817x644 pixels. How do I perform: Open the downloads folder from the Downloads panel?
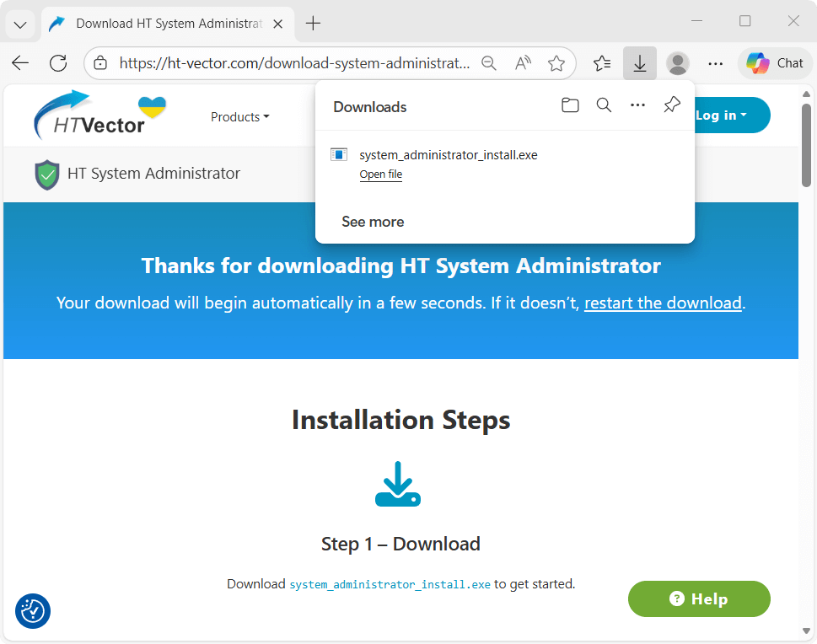click(570, 105)
